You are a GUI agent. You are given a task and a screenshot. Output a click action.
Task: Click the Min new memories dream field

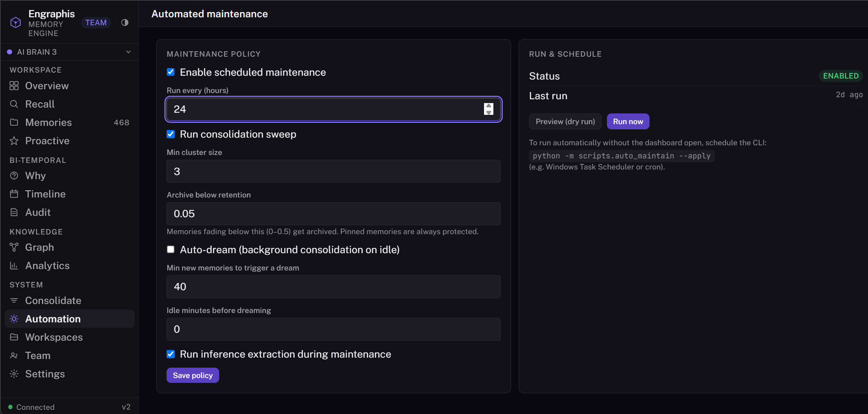333,287
